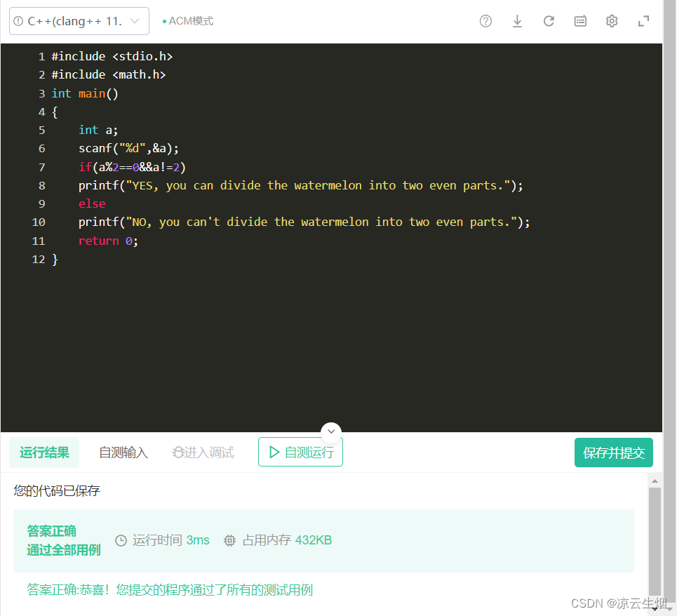Click the 自测运行 run button
Screen dimensions: 677x616
[x=300, y=452]
